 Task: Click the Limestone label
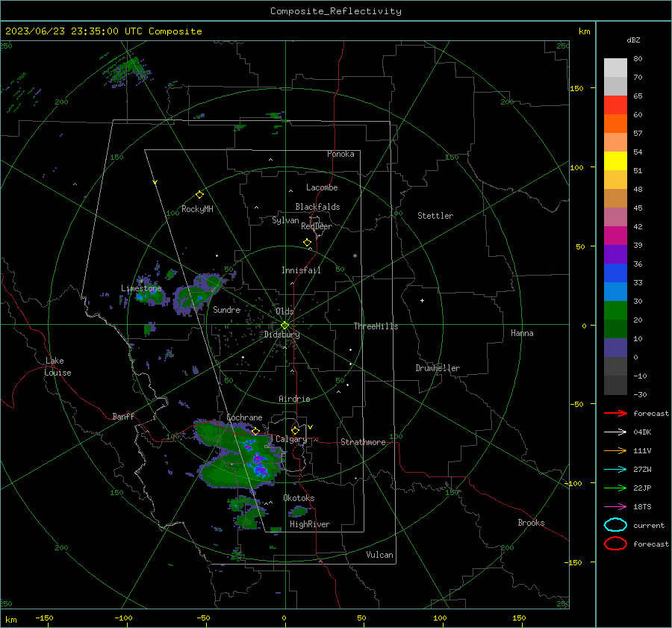[x=141, y=288]
